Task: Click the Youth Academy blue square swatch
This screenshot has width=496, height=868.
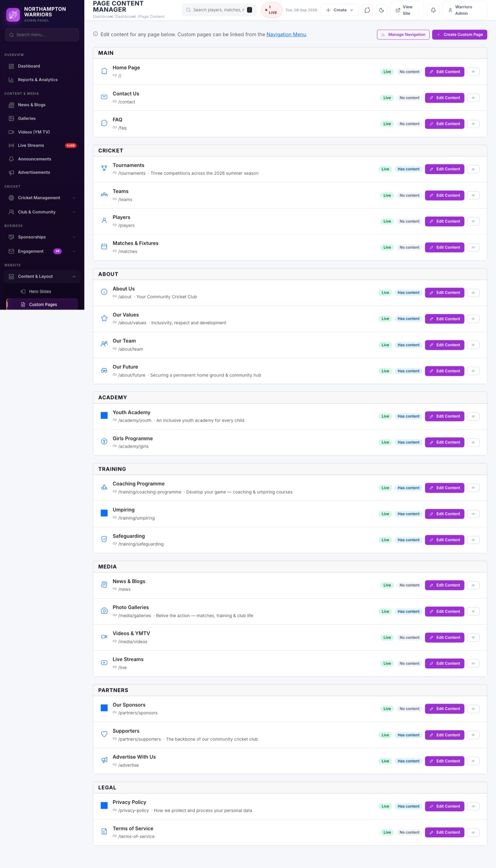Action: pos(104,415)
